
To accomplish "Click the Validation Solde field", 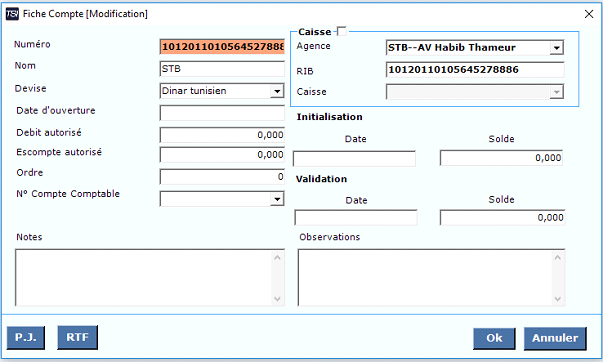I will point(502,218).
